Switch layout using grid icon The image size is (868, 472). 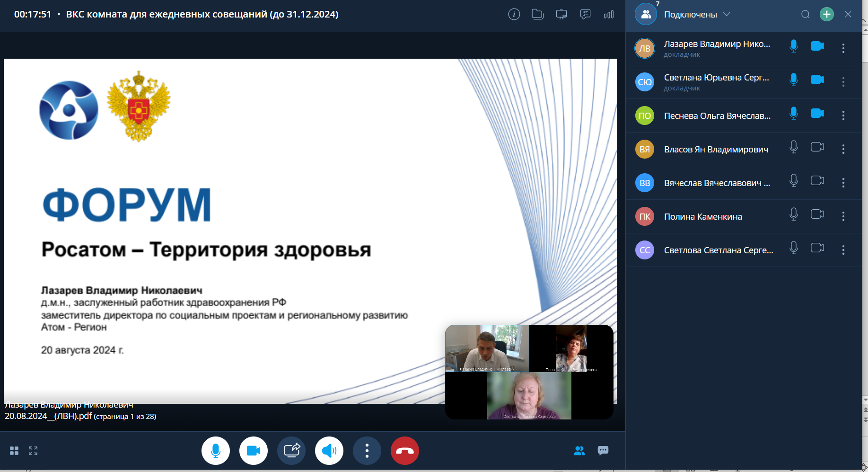[x=14, y=451]
